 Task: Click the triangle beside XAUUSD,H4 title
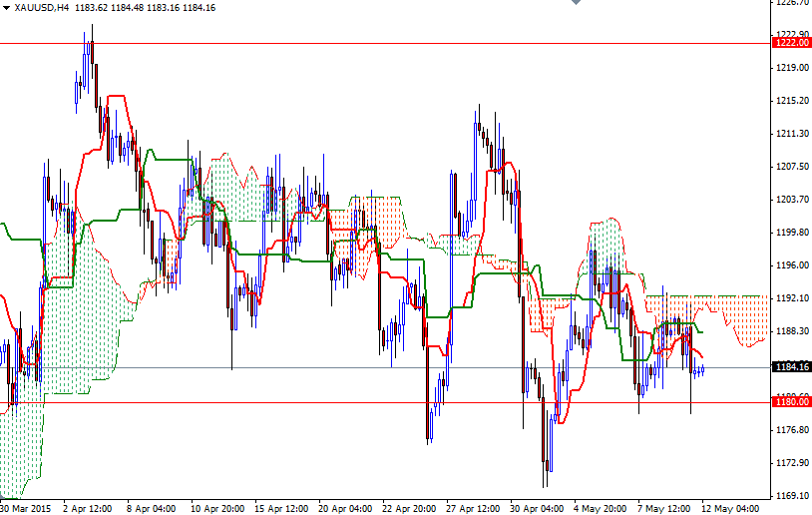6,8
